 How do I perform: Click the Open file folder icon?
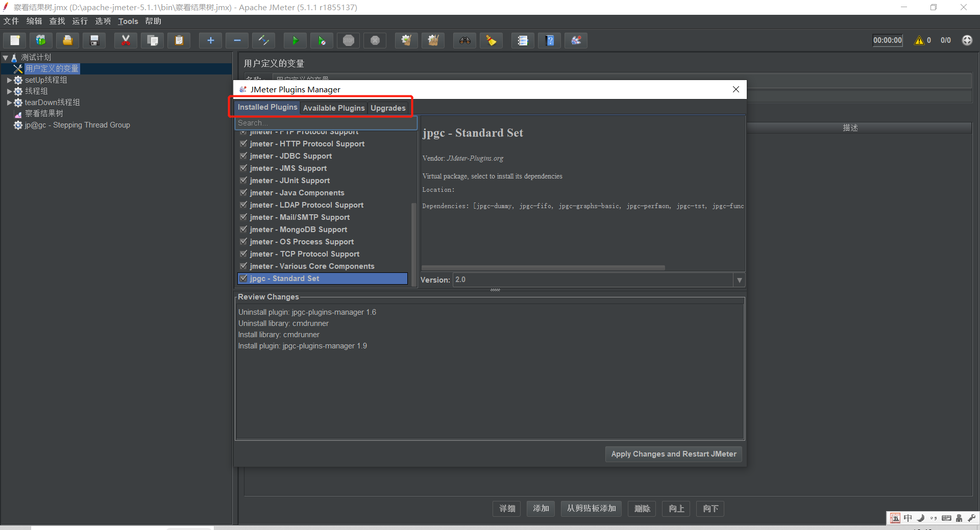pos(67,40)
